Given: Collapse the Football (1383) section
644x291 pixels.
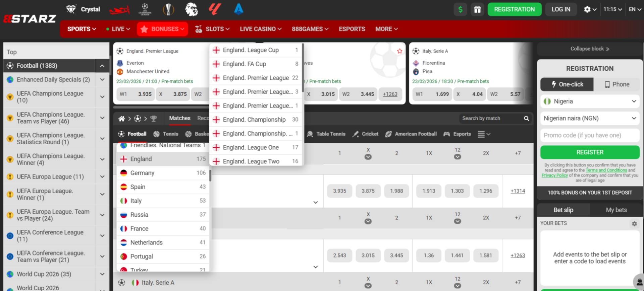Looking at the screenshot, I should point(102,66).
